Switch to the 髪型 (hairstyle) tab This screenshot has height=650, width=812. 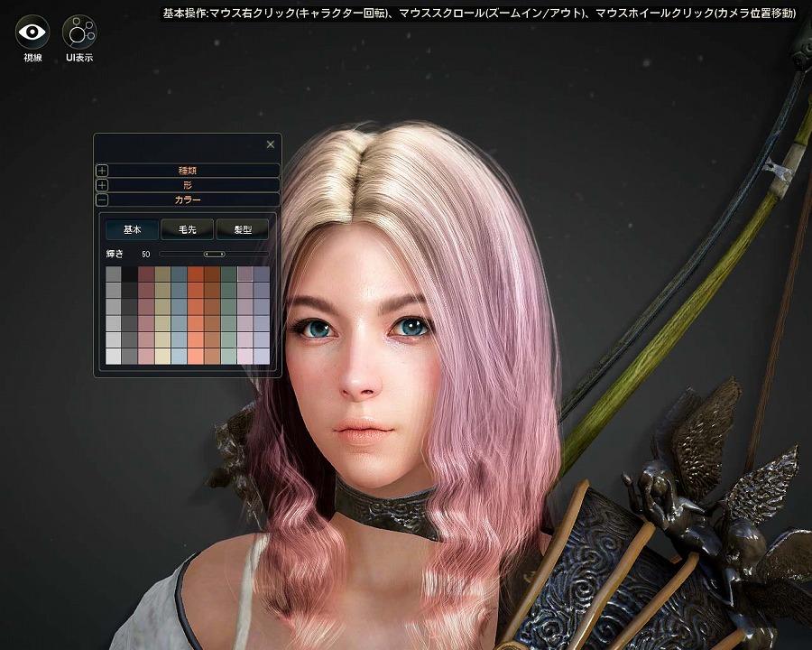tap(242, 229)
